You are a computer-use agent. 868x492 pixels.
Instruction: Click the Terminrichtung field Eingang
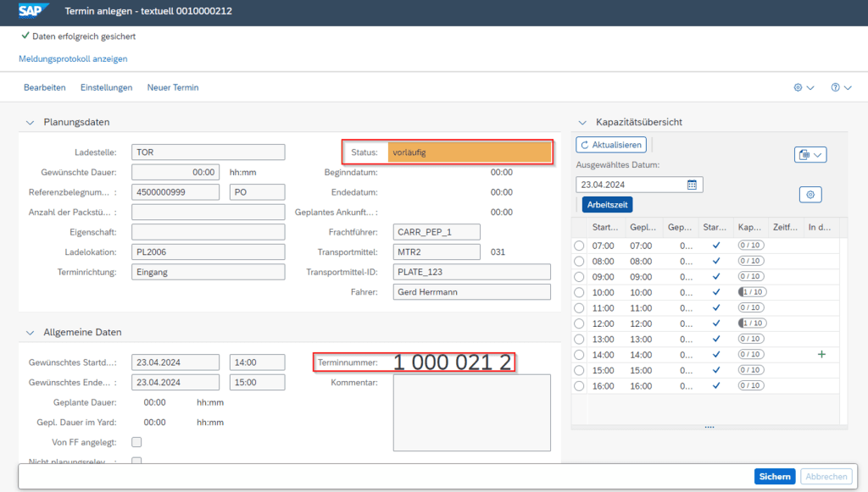[x=209, y=272]
